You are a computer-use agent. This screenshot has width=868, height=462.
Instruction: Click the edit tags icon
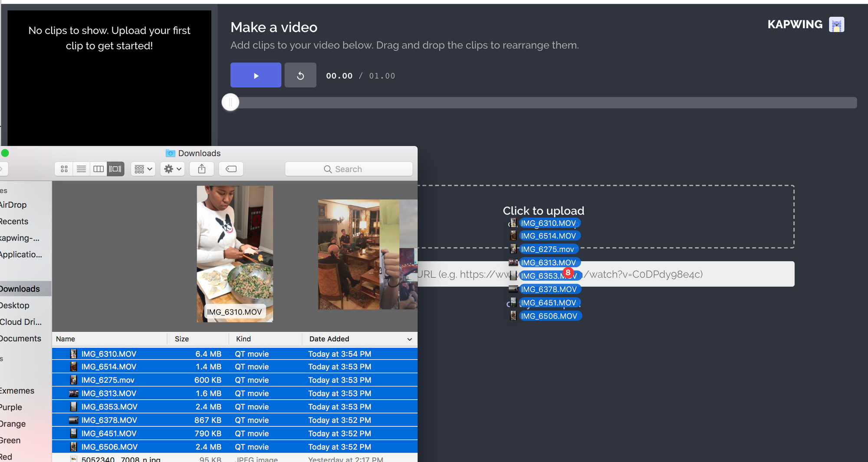(x=231, y=169)
